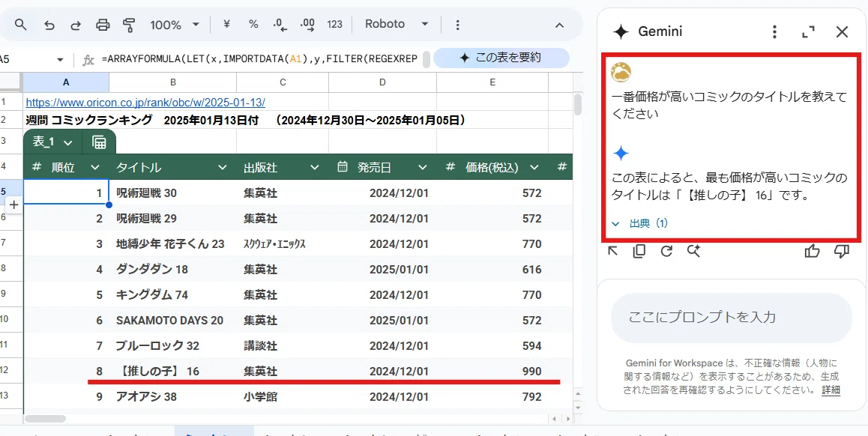Insert the Gemini response into the sheet
The image size is (868, 436).
[613, 251]
